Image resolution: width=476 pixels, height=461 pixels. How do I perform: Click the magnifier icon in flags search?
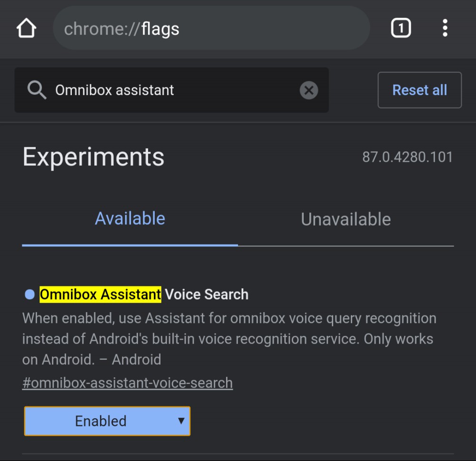(37, 90)
